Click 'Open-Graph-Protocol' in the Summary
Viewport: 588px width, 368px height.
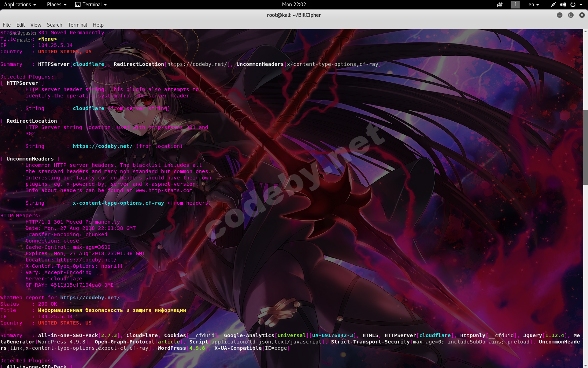[x=125, y=342]
